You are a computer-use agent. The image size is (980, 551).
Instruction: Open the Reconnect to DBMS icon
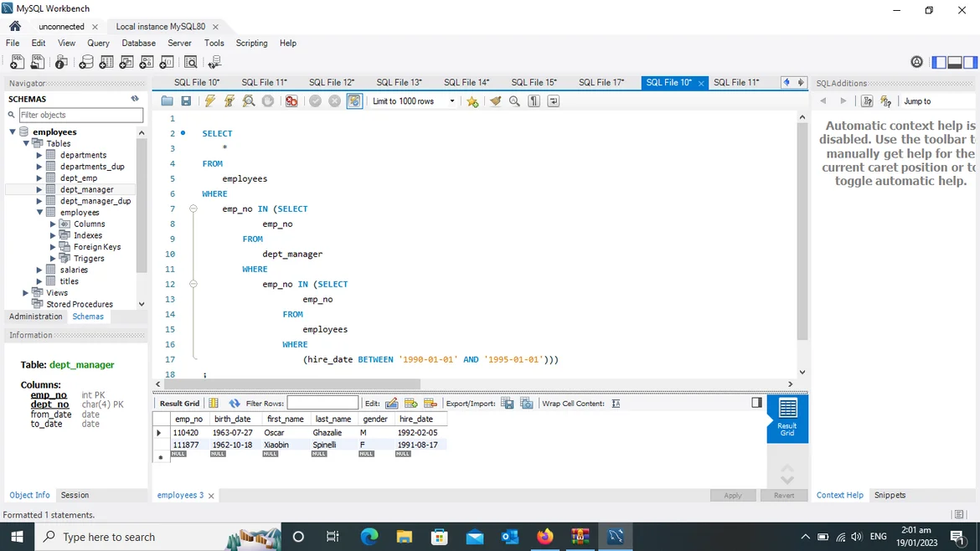214,63
